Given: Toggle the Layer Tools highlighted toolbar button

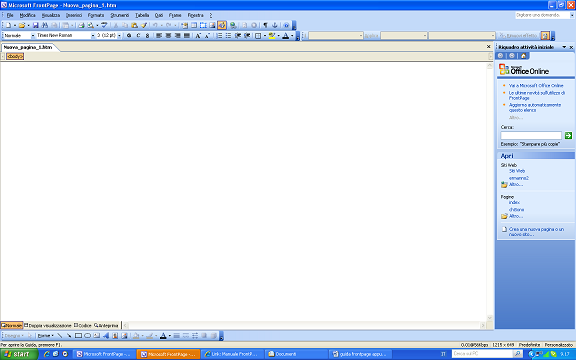Looking at the screenshot, I should 222,25.
